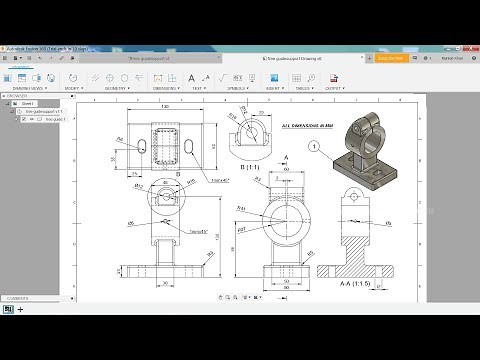This screenshot has width=480, height=360.
Task: Click the isometric 3D view of the part
Action: coord(365,151)
